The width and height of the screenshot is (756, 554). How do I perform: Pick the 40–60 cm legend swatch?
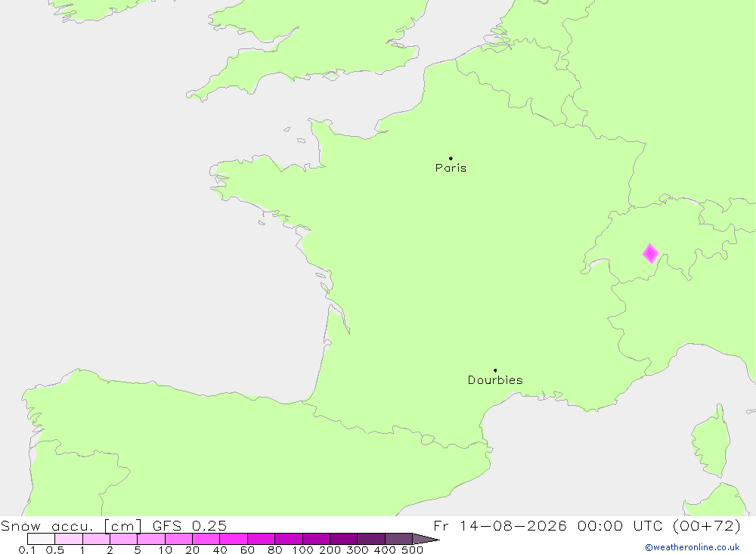(x=234, y=539)
